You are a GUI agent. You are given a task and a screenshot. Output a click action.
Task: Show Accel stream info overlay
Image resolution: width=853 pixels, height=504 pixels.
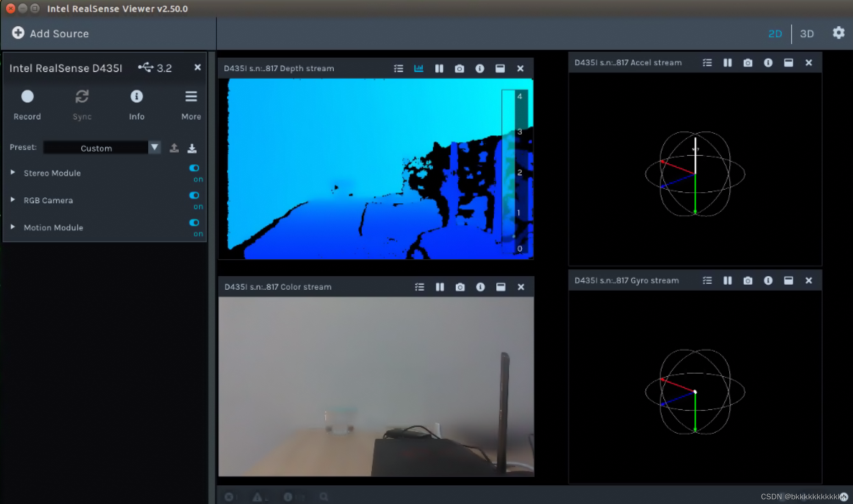pos(768,62)
